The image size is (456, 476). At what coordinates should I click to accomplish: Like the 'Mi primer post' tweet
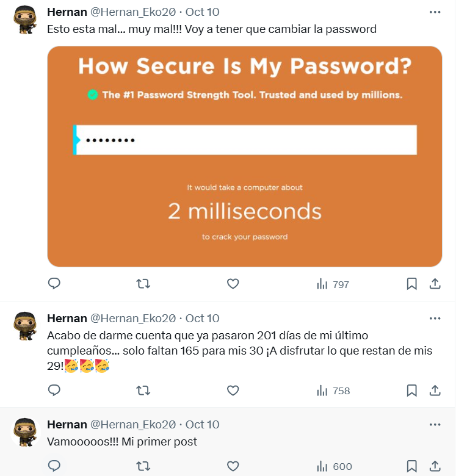(x=233, y=466)
